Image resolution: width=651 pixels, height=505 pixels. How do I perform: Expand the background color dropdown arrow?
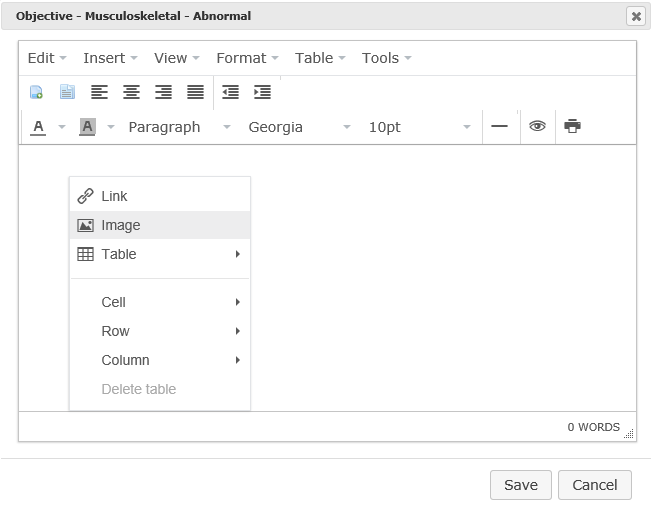pos(111,127)
